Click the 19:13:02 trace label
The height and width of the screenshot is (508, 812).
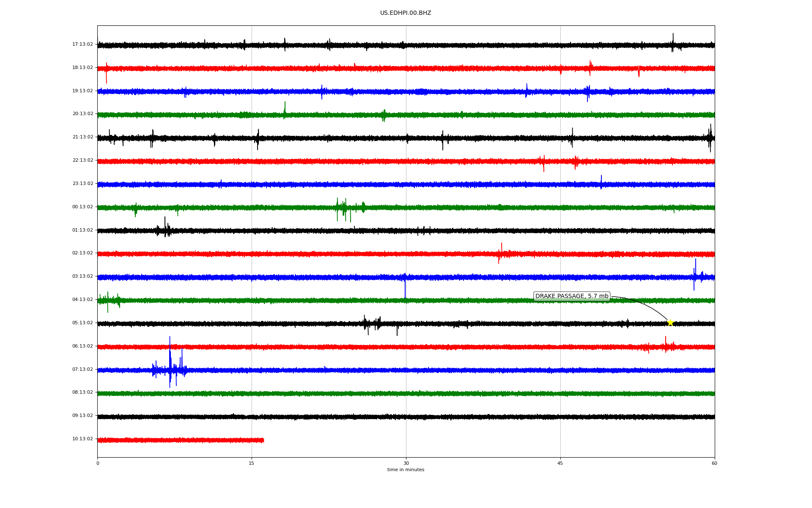point(82,91)
